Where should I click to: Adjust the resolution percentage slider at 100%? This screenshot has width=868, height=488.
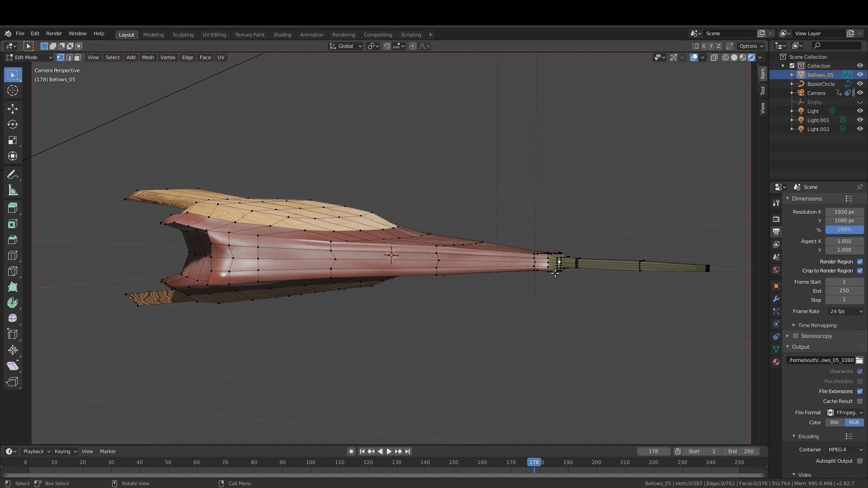844,230
